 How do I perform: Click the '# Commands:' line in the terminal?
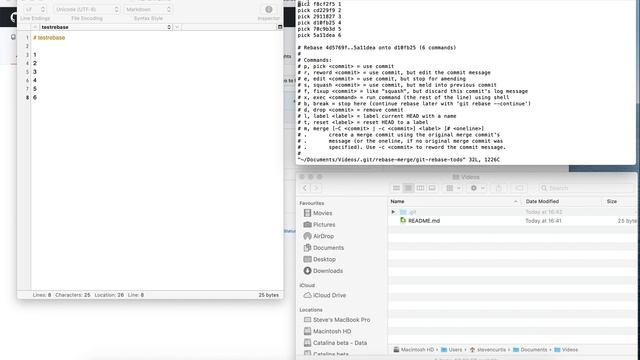click(x=315, y=60)
